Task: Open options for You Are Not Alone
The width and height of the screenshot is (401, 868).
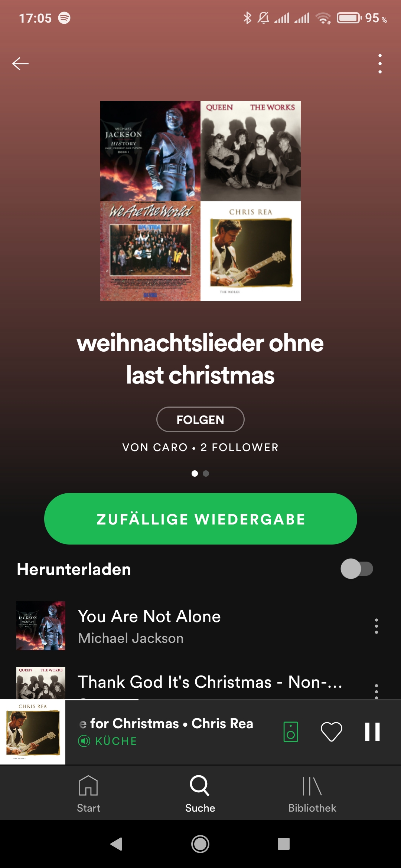Action: point(376,626)
